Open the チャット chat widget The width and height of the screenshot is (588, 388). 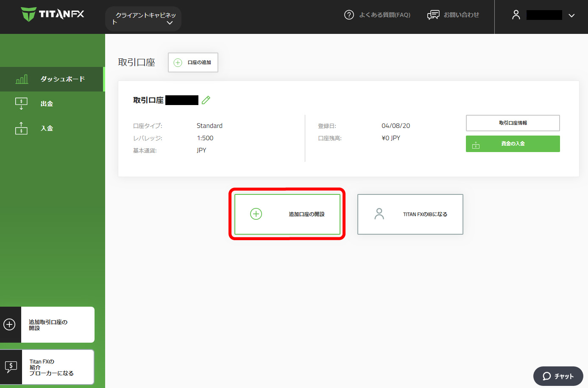click(558, 376)
